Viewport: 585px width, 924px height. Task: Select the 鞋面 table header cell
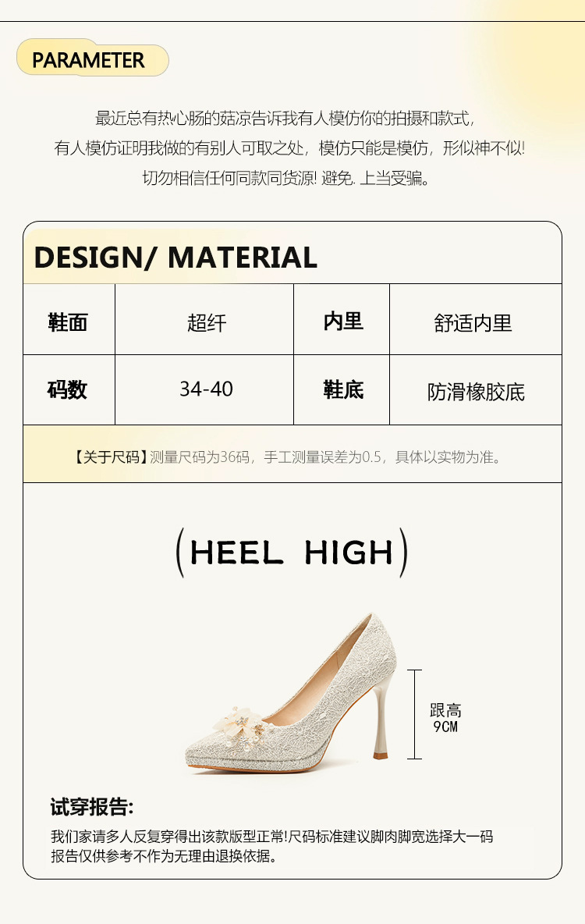69,319
